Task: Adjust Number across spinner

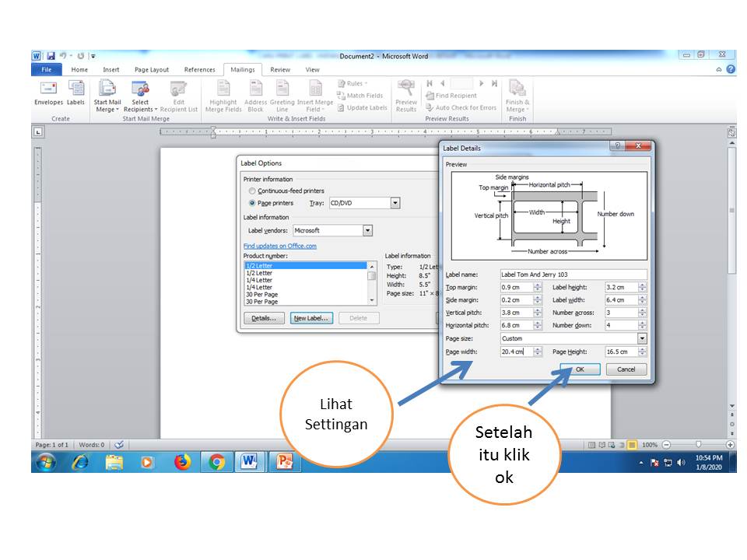Action: (x=643, y=313)
